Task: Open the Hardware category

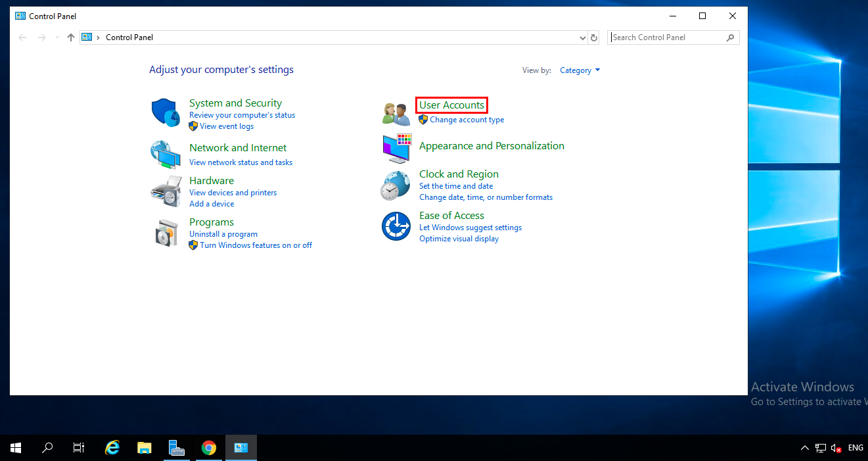Action: 212,181
